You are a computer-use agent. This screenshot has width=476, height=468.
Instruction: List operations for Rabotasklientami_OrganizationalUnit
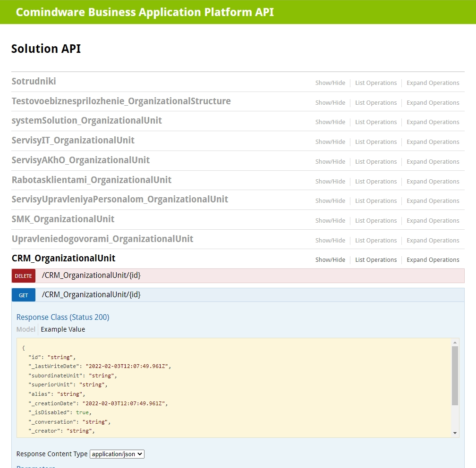tap(376, 181)
